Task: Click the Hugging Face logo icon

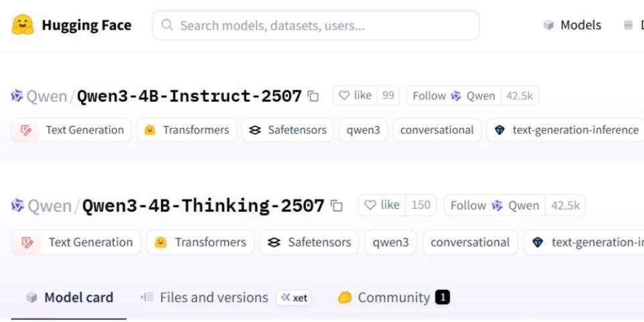Action: 23,25
